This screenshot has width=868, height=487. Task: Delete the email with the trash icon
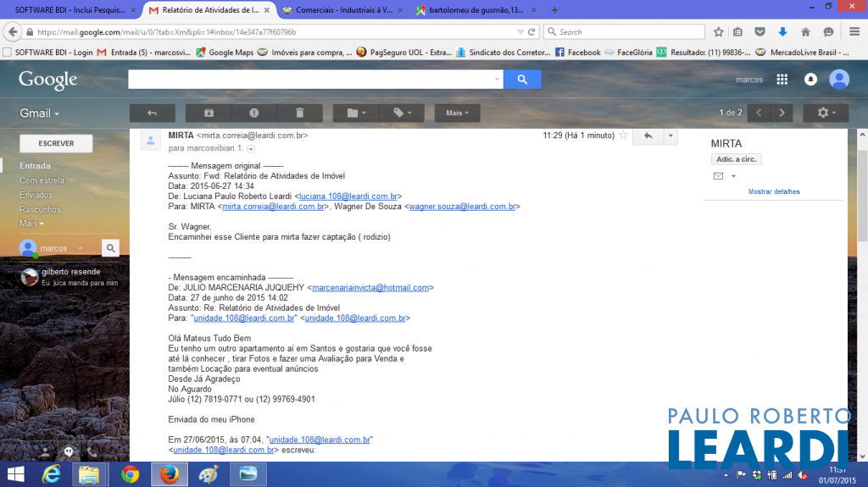pos(299,113)
